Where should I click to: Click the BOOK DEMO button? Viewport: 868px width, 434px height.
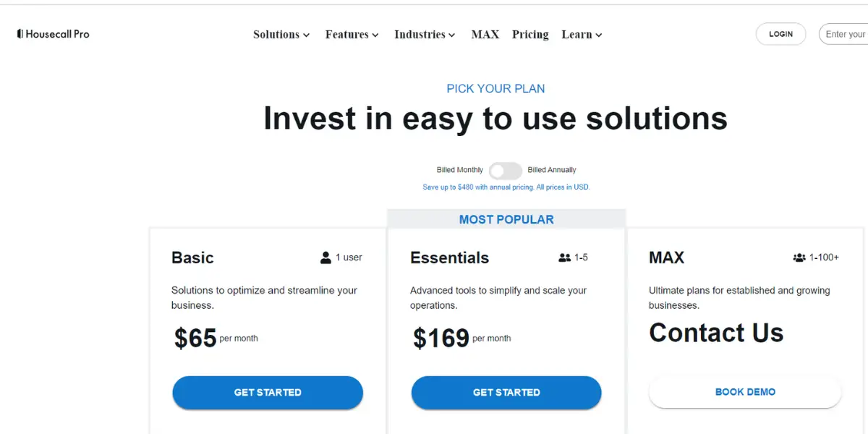point(745,392)
